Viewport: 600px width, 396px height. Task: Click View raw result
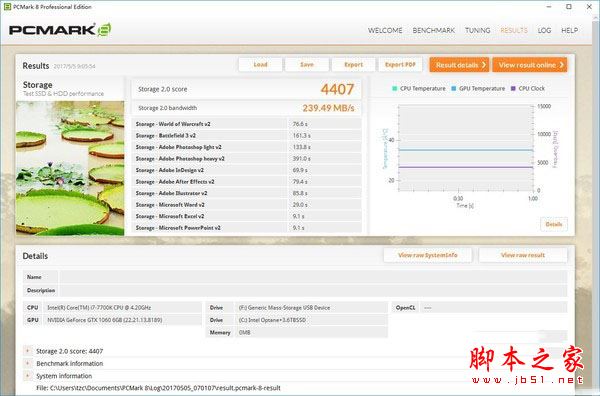(x=523, y=255)
